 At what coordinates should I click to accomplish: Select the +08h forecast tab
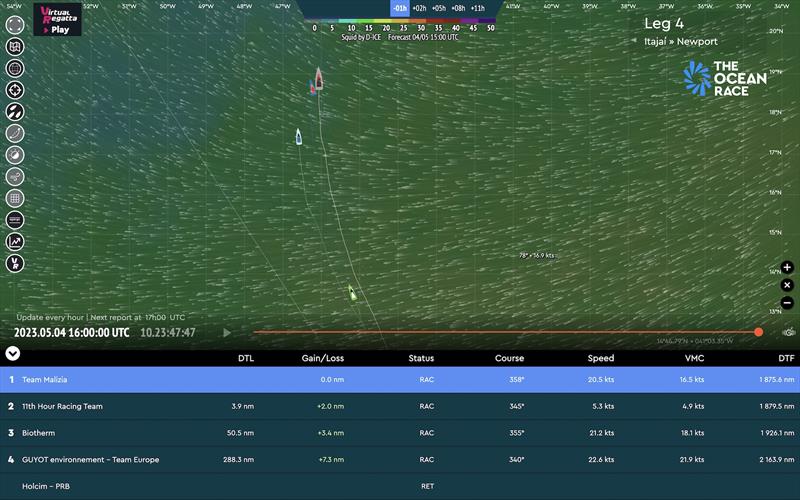pos(458,8)
